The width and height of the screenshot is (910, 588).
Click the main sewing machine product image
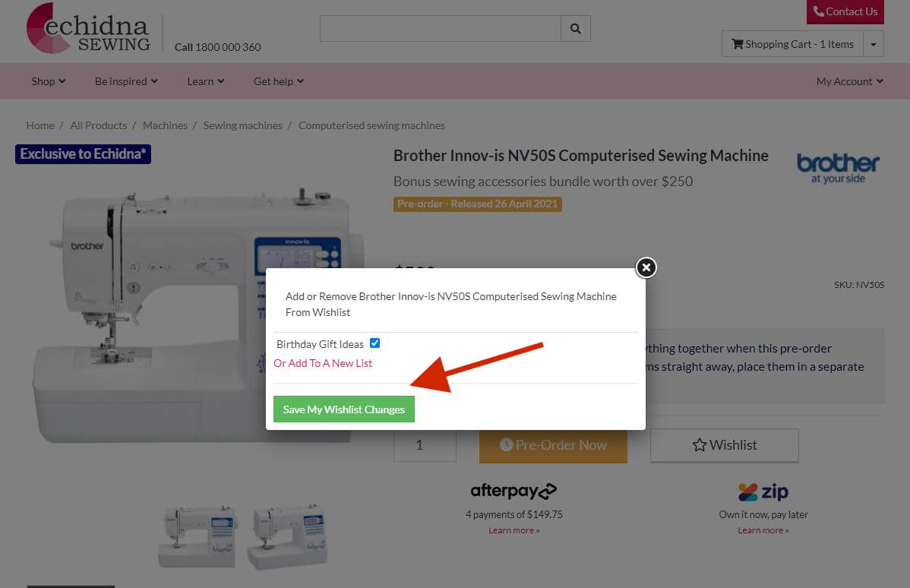[197, 316]
